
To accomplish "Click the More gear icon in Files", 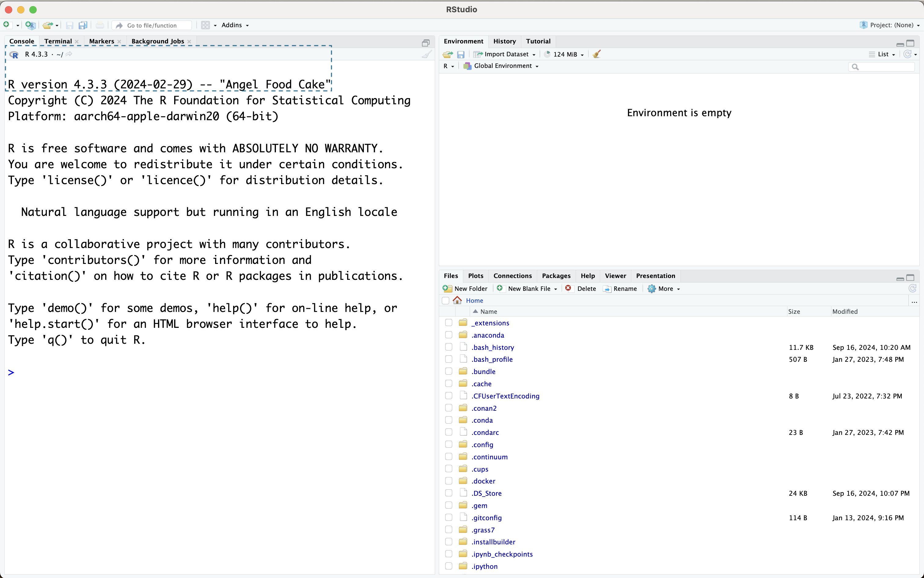I will click(x=651, y=289).
